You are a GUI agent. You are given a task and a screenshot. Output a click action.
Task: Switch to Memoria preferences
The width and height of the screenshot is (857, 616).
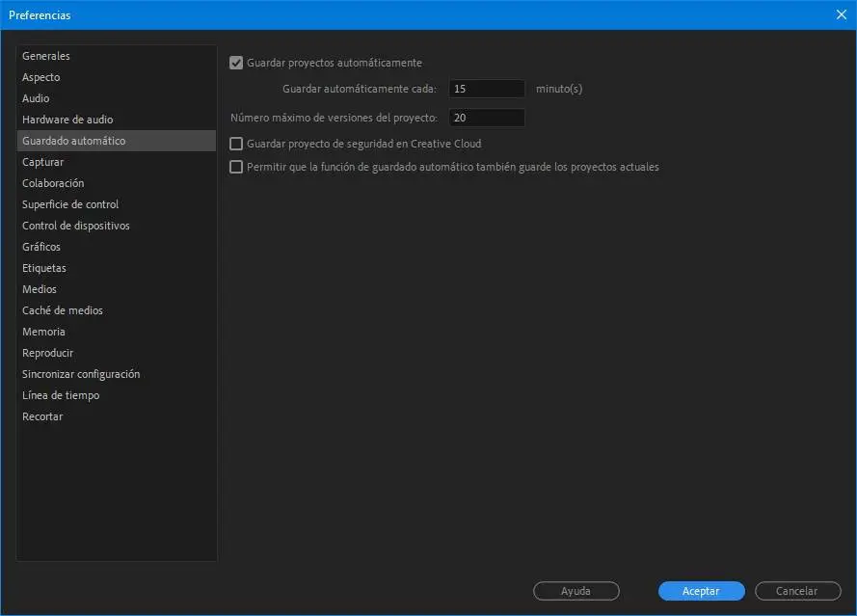coord(117,332)
